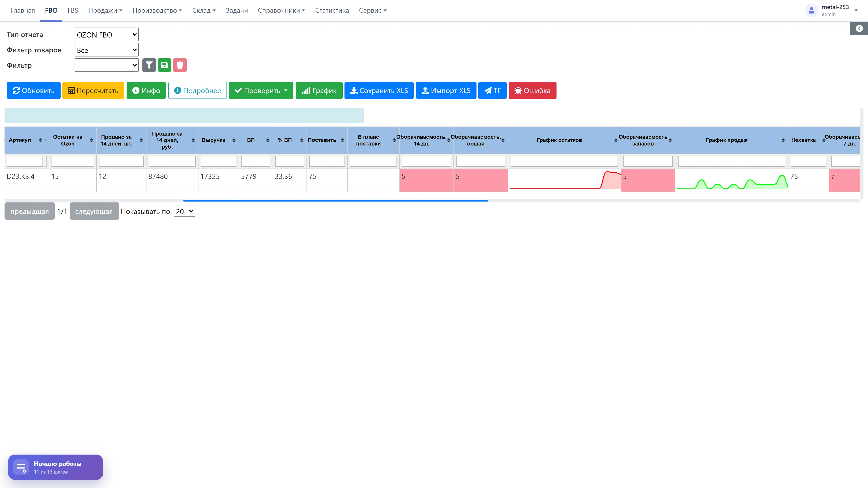Sort by Оборачиваемость запасов column

pos(670,140)
